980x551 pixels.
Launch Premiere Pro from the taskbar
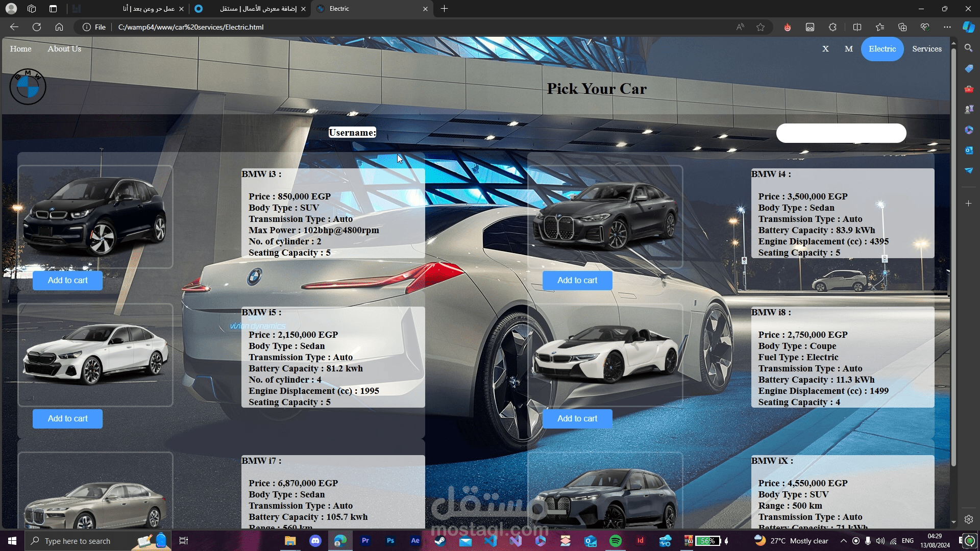coord(365,541)
